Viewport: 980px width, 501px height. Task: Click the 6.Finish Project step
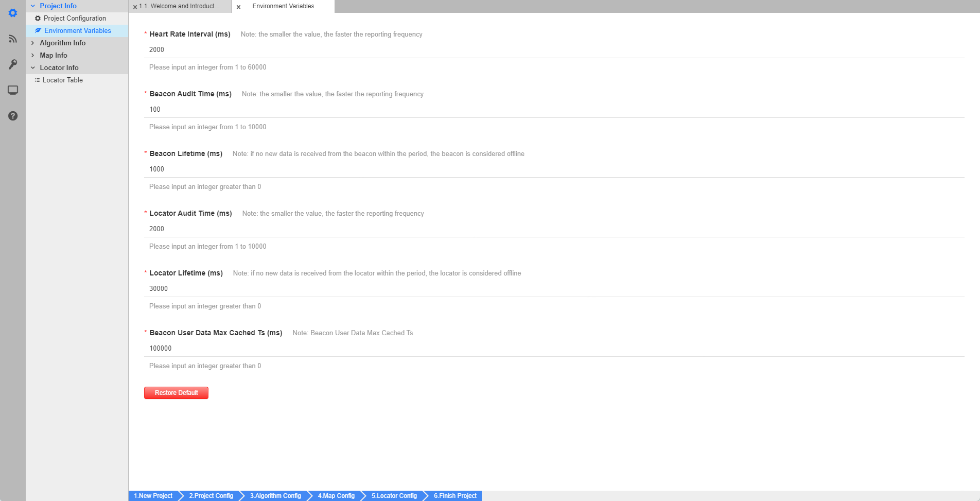[454, 495]
